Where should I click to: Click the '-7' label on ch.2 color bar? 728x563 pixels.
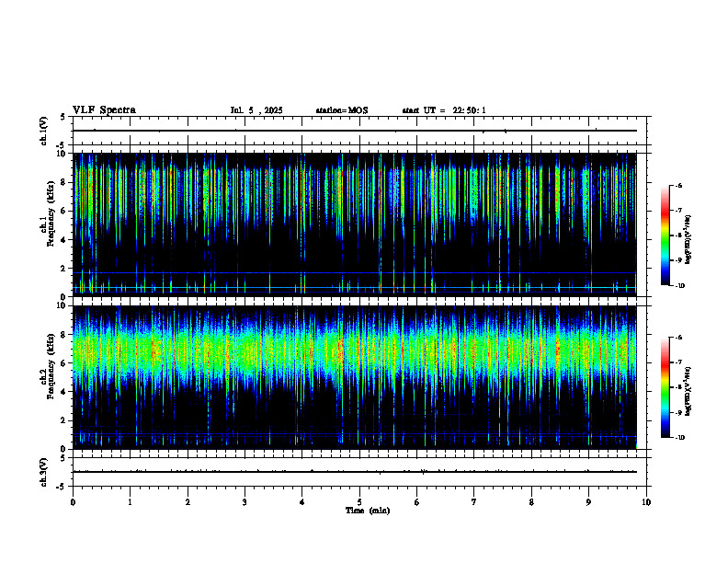click(x=678, y=362)
